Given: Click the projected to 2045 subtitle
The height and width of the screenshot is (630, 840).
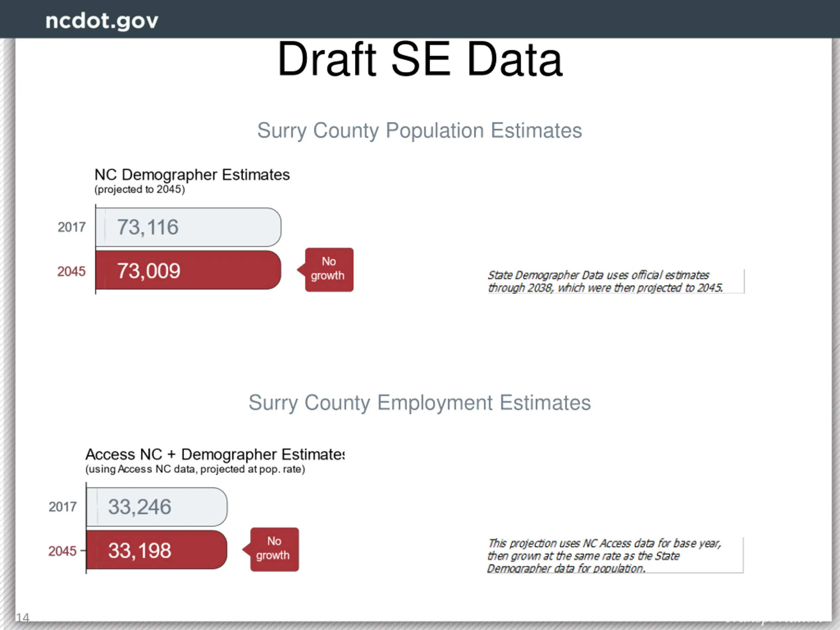Looking at the screenshot, I should [x=139, y=190].
